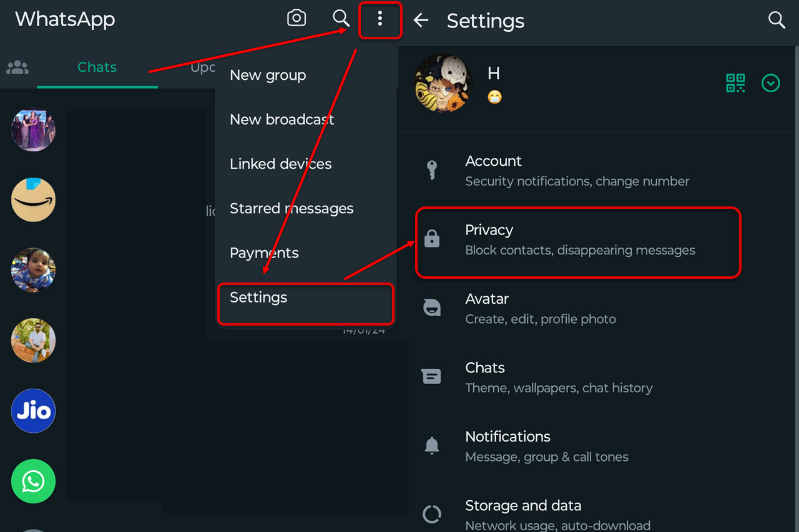Choose Linked devices menu entry
This screenshot has width=799, height=532.
[x=280, y=164]
